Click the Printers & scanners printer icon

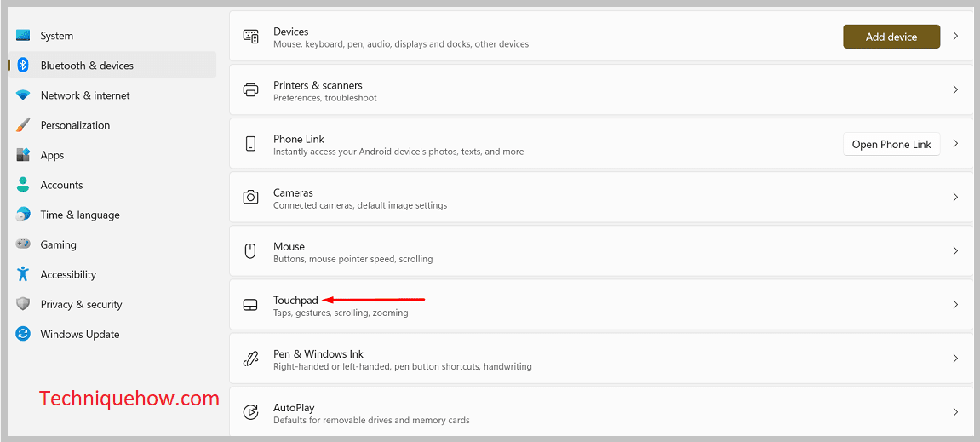click(x=250, y=90)
